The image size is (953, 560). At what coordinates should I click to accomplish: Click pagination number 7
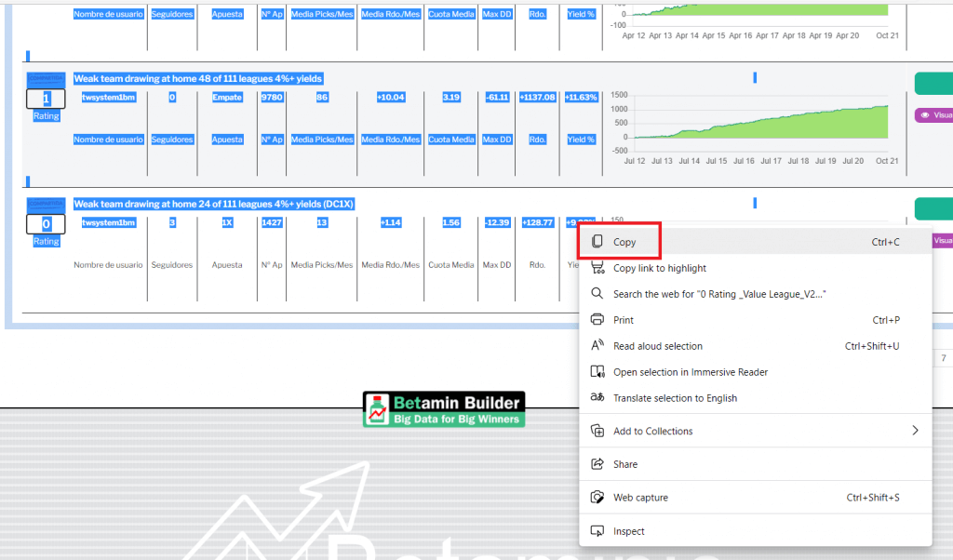pyautogui.click(x=944, y=358)
